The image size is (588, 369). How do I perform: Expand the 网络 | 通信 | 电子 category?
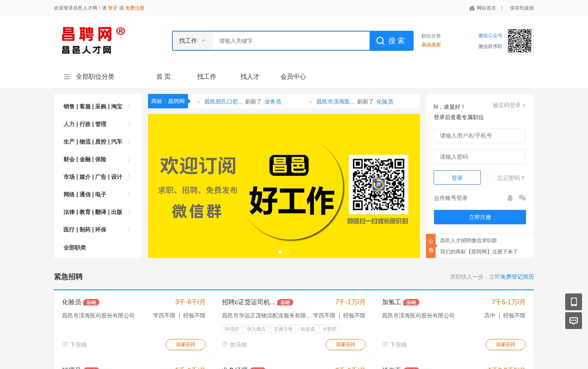click(98, 194)
